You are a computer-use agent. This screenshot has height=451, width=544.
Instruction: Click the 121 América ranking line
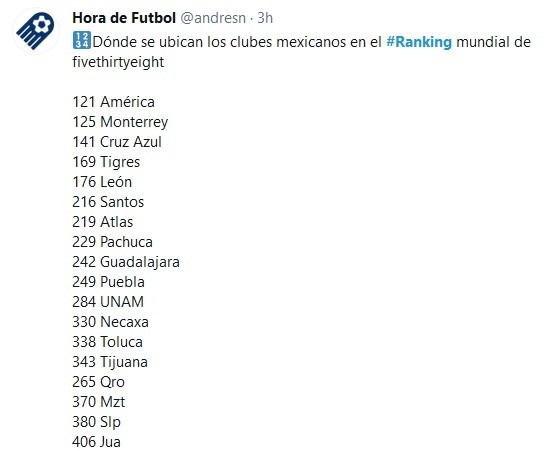click(113, 102)
